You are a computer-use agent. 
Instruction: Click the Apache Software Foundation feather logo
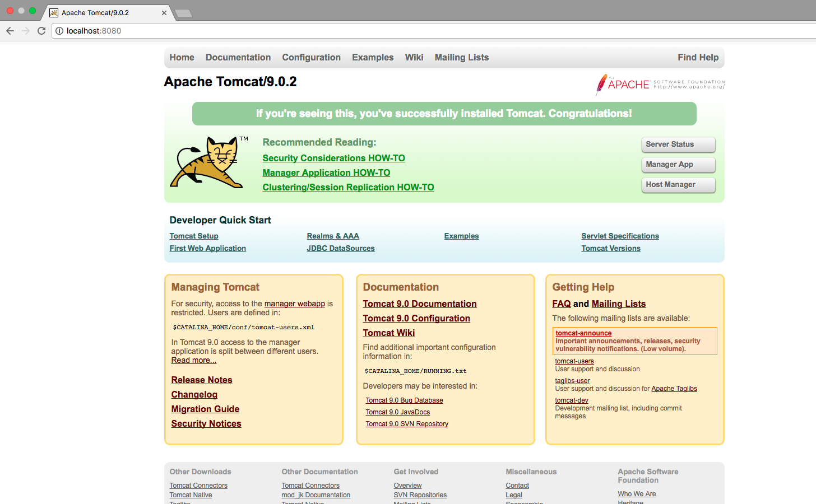(660, 85)
